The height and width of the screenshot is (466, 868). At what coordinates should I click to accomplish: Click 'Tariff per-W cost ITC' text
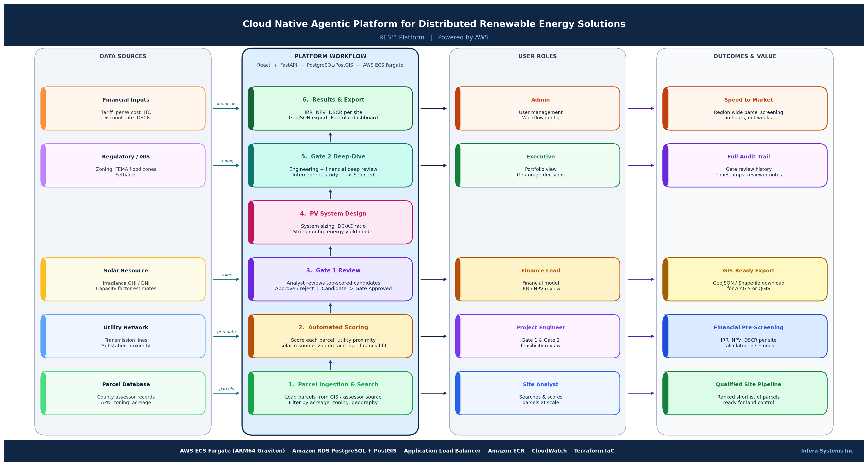pyautogui.click(x=126, y=113)
